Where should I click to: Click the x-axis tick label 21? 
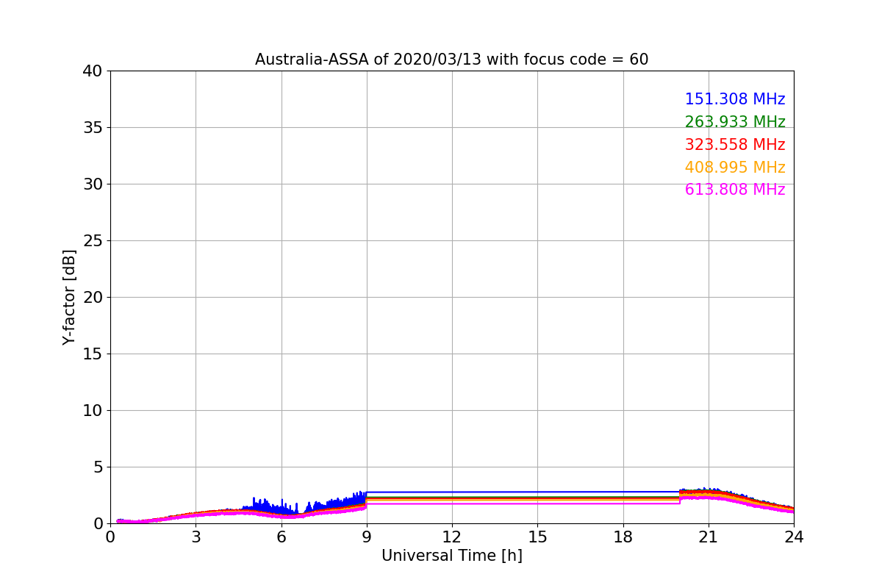[x=709, y=537]
